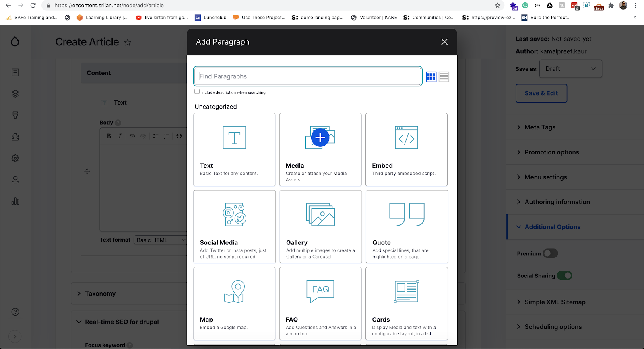Viewport: 644px width, 349px height.
Task: Open Volunteer | KANE bookmark
Action: [374, 18]
